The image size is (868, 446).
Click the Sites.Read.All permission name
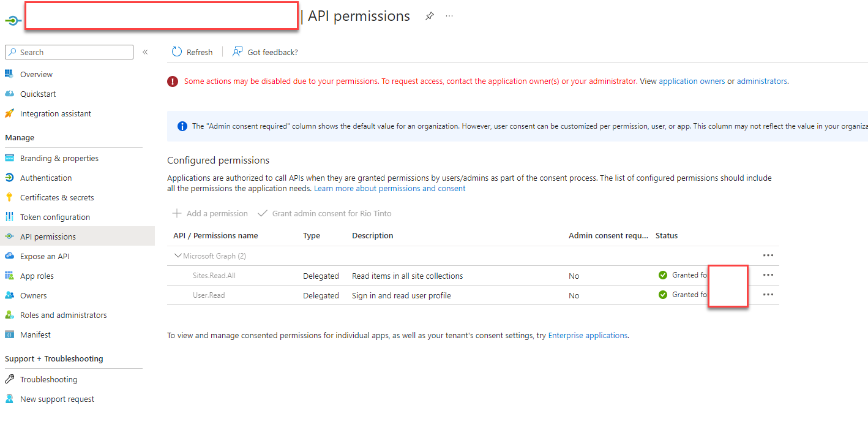214,276
